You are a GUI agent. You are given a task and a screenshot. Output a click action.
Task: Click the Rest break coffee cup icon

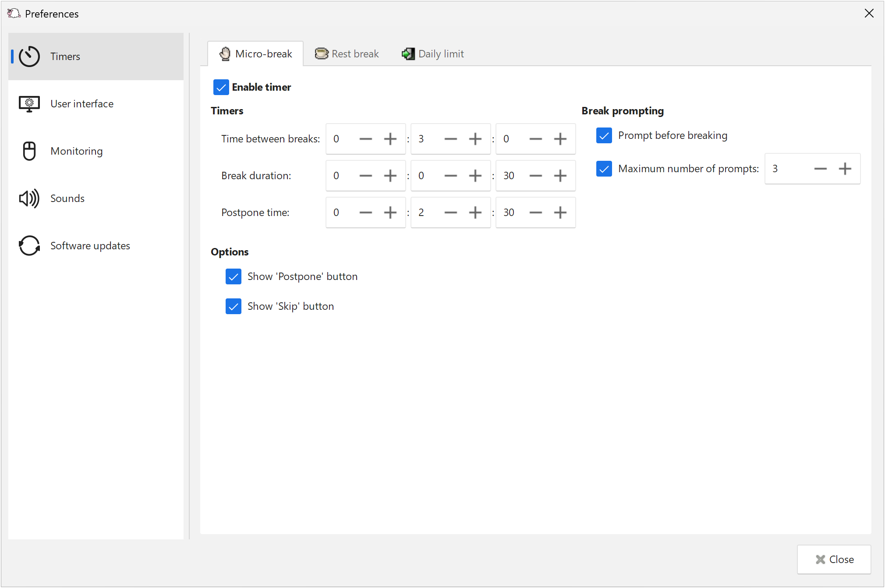322,54
